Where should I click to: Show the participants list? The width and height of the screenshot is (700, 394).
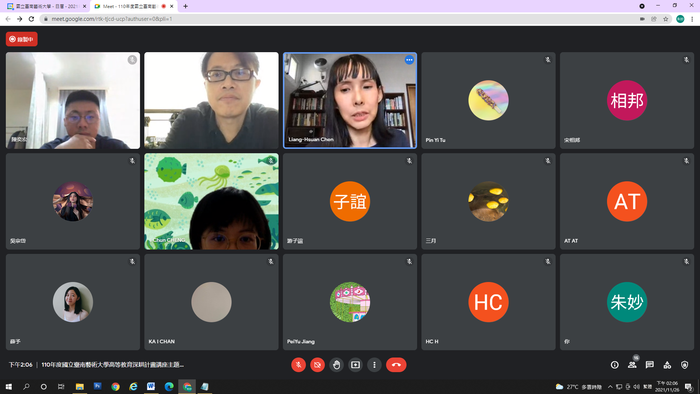pos(632,365)
